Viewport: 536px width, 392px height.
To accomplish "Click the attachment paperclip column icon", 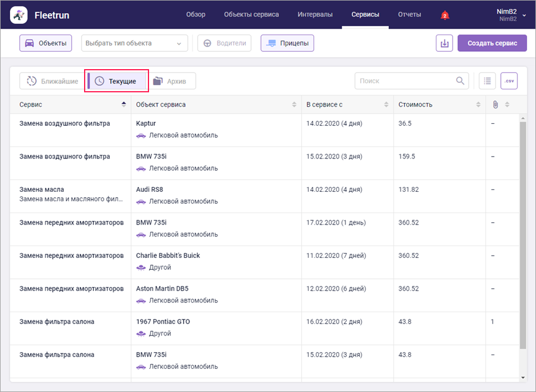I will (495, 105).
